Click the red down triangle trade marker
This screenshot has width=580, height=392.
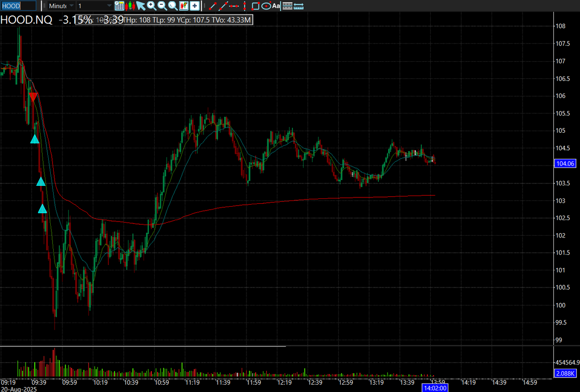click(x=33, y=97)
